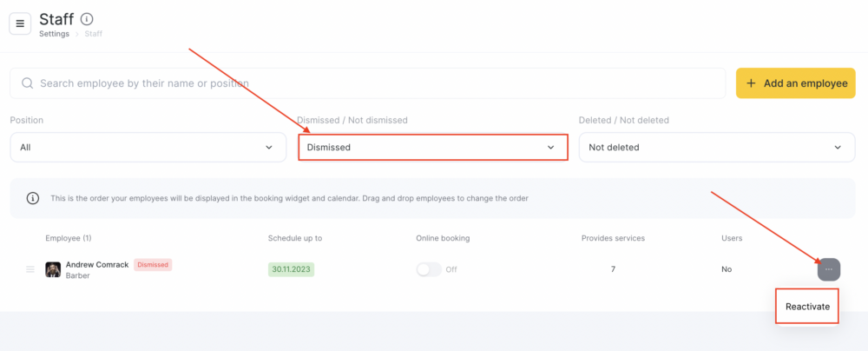Click the 30.11.2023 schedule date badge
Screen dimensions: 868x351
pyautogui.click(x=291, y=269)
